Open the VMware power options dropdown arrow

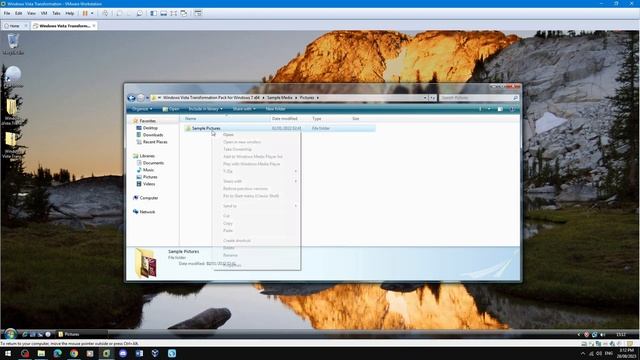tap(92, 13)
